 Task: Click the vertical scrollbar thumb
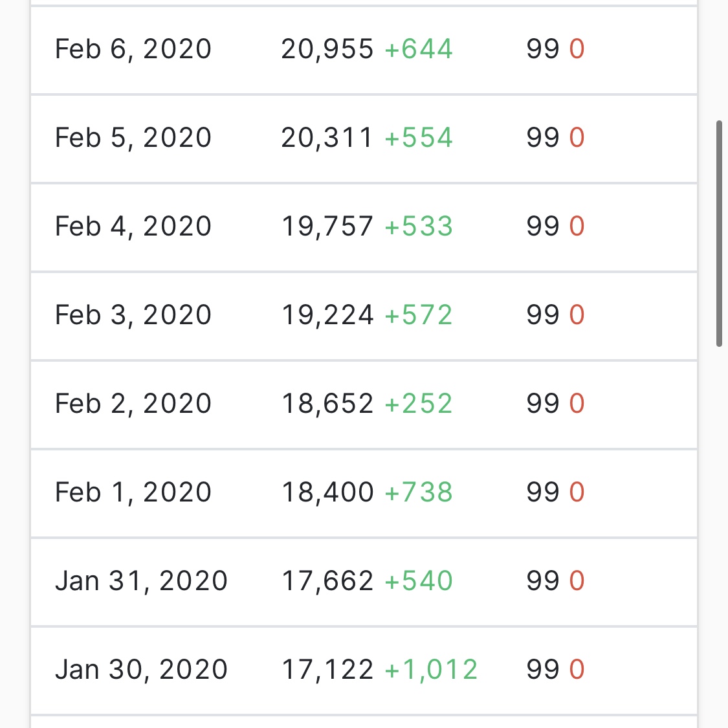(x=719, y=234)
